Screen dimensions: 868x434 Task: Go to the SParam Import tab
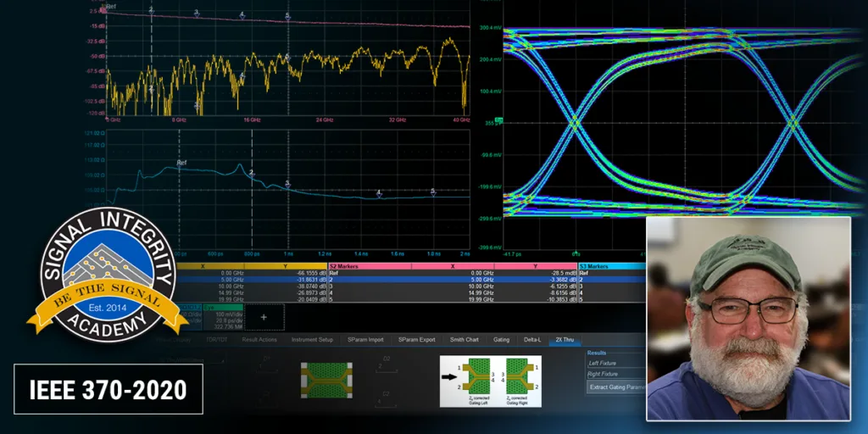(x=365, y=339)
